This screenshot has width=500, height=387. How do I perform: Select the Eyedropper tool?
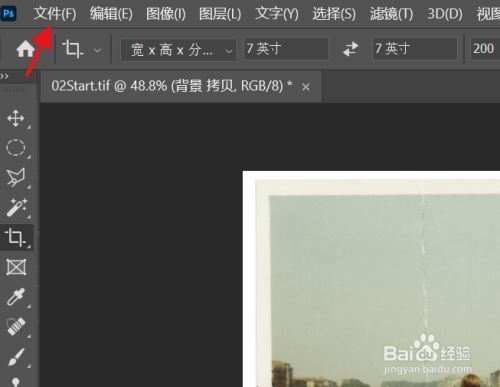(16, 297)
